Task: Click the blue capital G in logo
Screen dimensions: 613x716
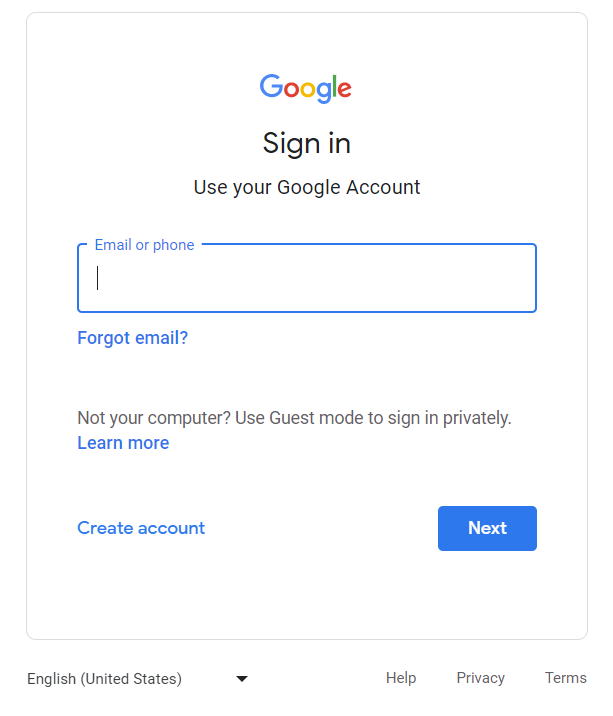Action: coord(271,86)
